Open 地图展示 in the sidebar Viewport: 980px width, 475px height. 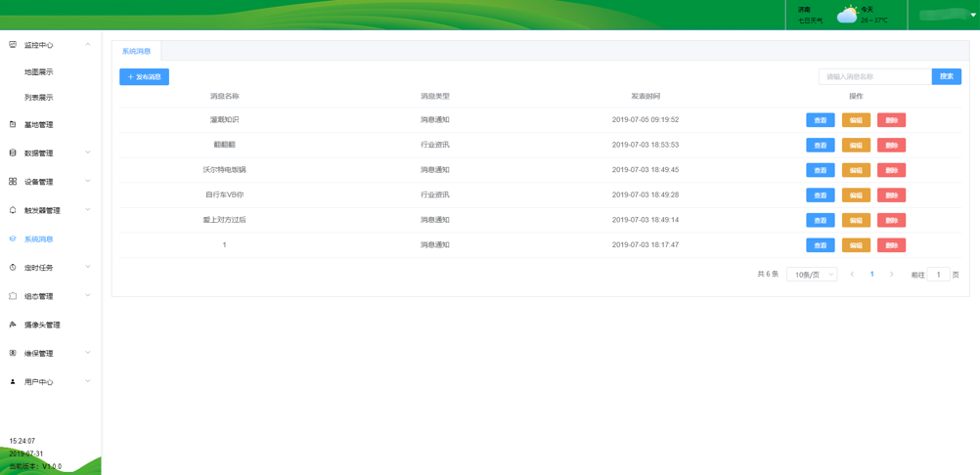coord(39,72)
